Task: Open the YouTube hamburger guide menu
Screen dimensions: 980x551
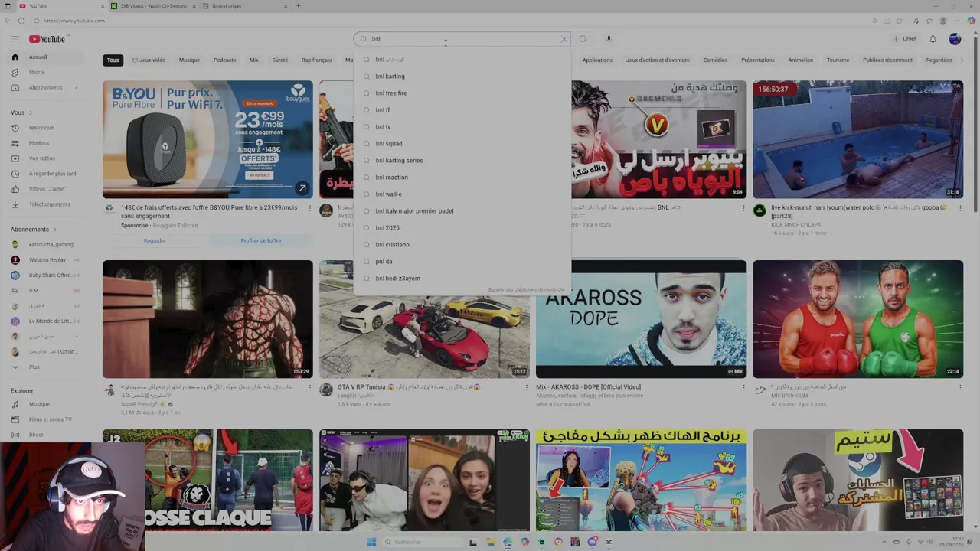Action: click(15, 39)
